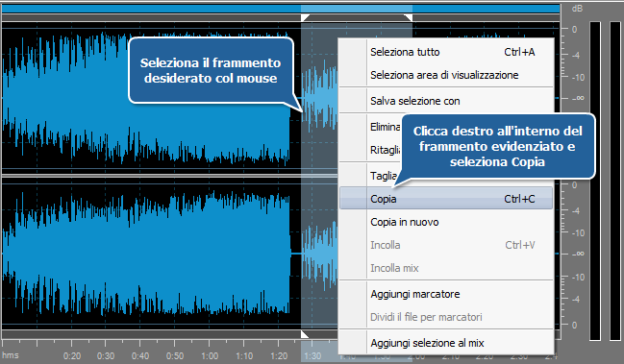Click the dB label above level scale
The image size is (624, 364).
click(x=577, y=9)
